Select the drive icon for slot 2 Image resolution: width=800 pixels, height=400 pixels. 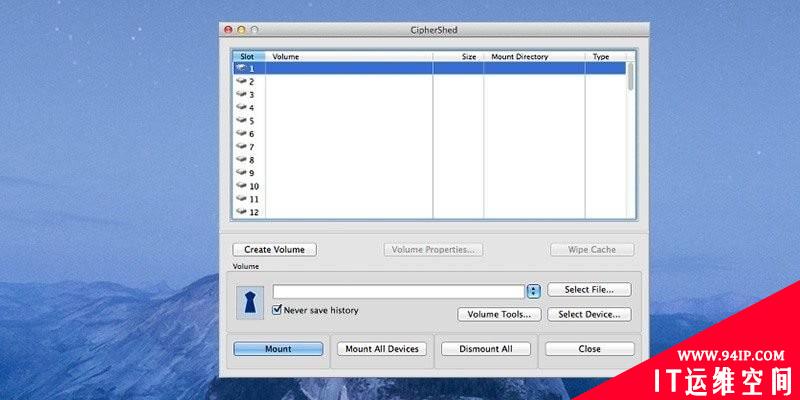coord(242,81)
